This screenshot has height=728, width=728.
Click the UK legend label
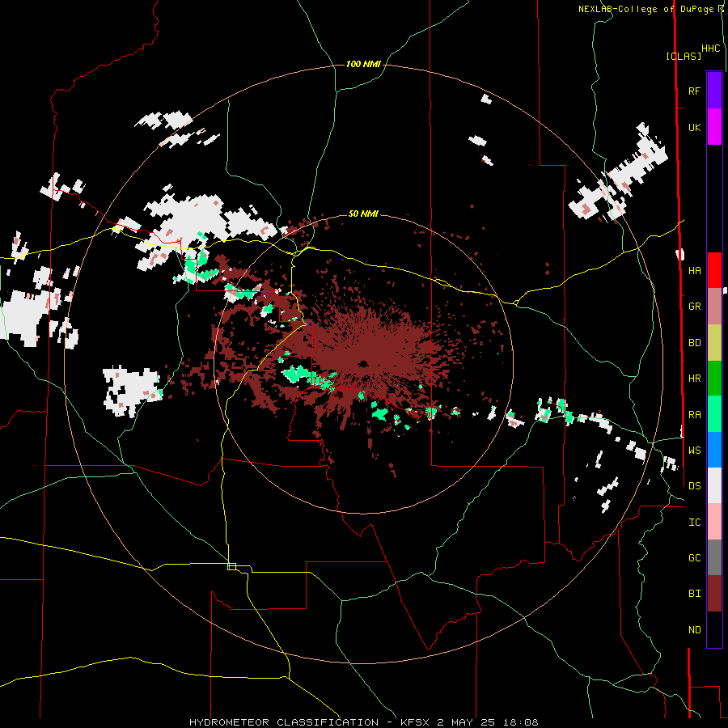click(x=694, y=127)
